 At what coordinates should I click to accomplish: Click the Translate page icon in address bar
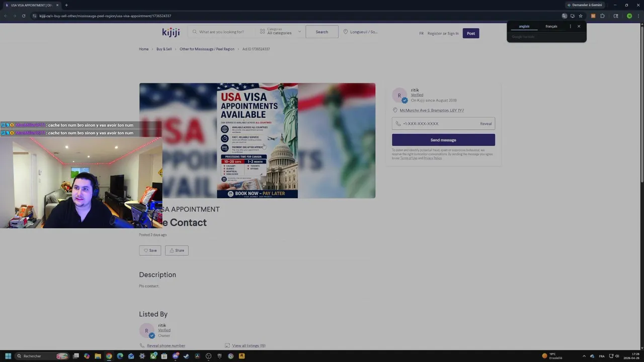[x=564, y=16]
